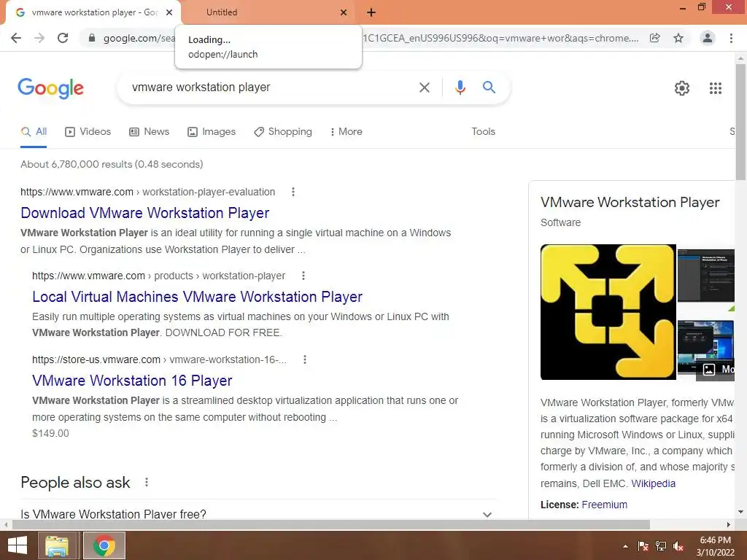
Task: Select the All results tab
Action: [x=34, y=132]
